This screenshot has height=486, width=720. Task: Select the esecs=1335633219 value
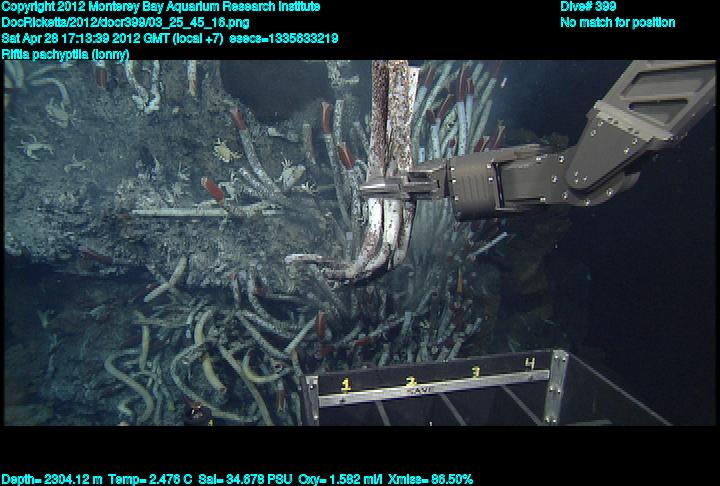click(x=284, y=38)
